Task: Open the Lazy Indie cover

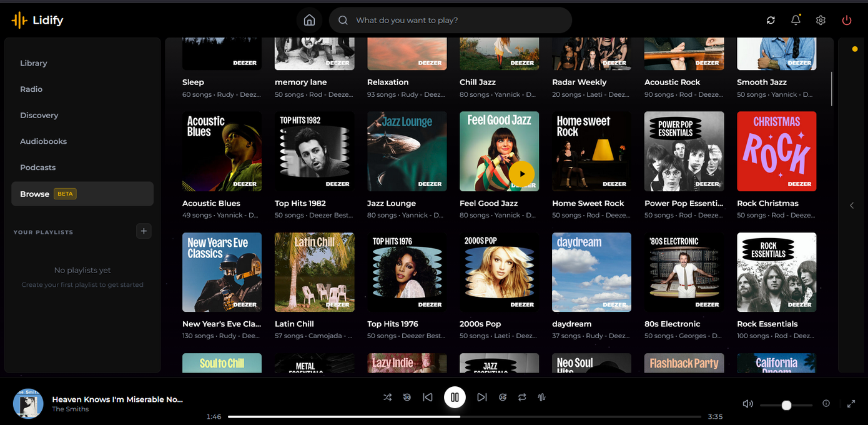Action: [x=407, y=363]
